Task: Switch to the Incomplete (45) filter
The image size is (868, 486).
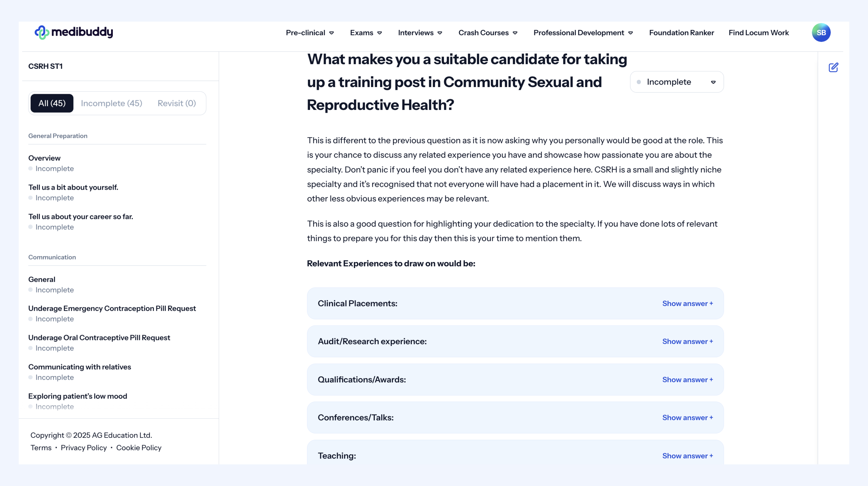Action: pyautogui.click(x=112, y=103)
